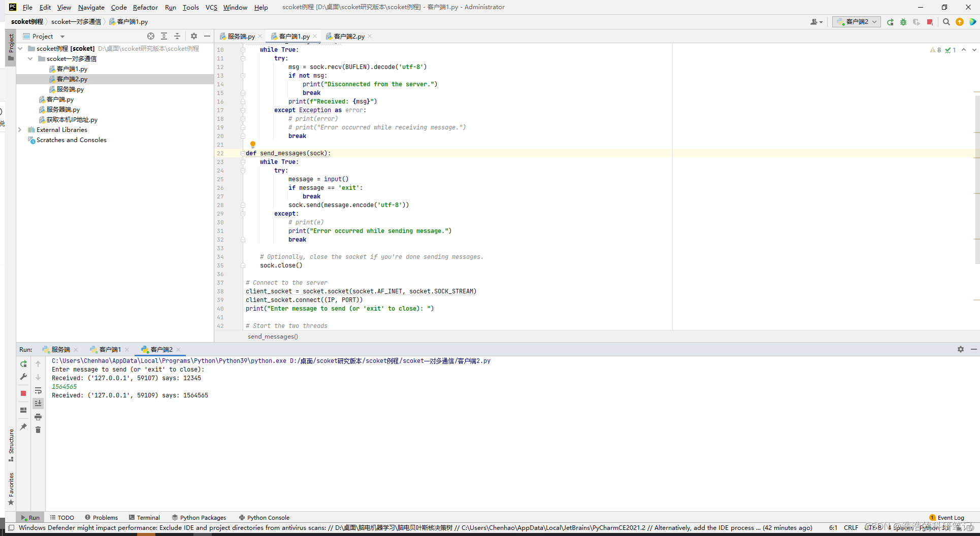Collapse the scoket例程 root folder

[x=20, y=49]
